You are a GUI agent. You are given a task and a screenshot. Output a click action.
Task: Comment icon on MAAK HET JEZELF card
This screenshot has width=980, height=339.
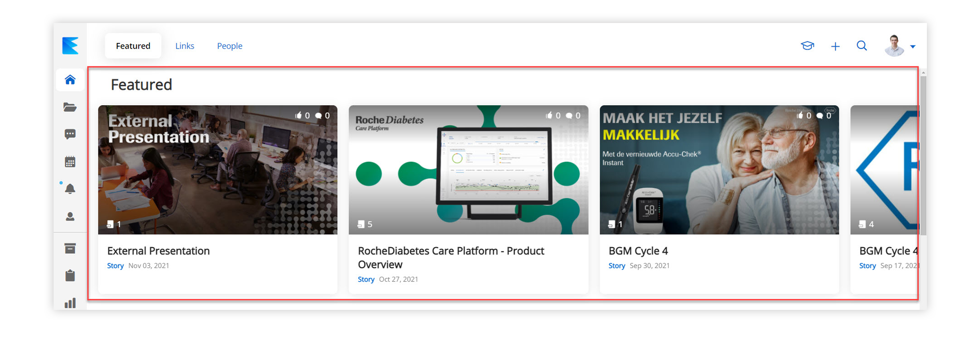(x=820, y=115)
